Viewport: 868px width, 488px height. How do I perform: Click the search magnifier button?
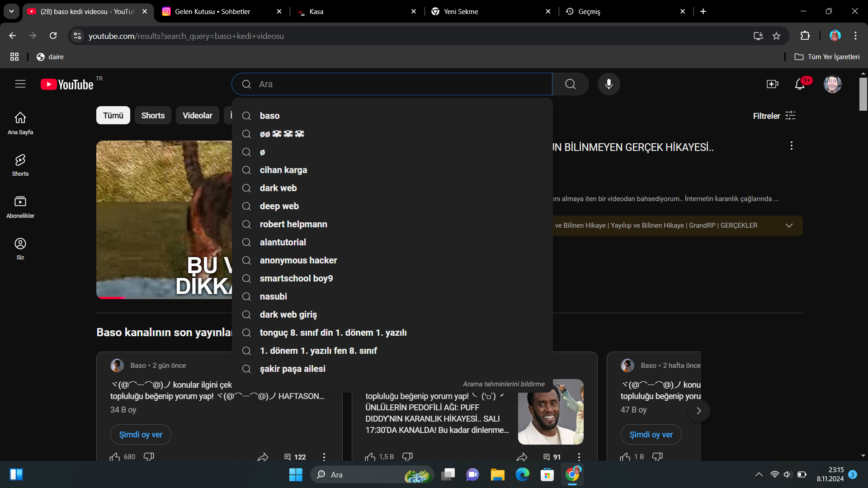[570, 84]
